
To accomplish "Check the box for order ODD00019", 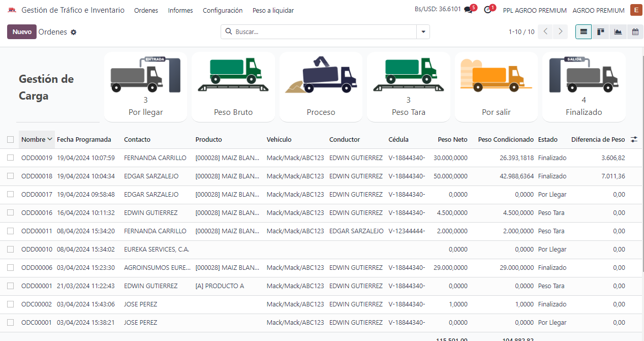I will click(x=11, y=158).
